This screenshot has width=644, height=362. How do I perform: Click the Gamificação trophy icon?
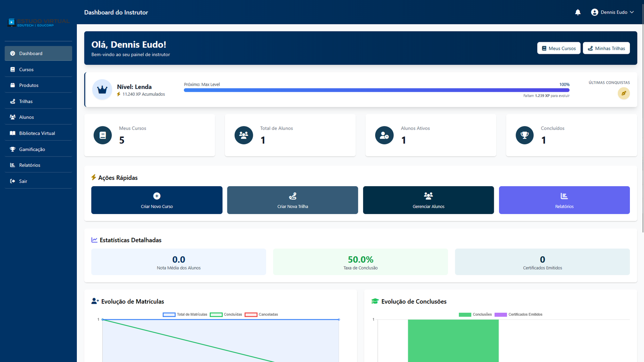(12, 149)
